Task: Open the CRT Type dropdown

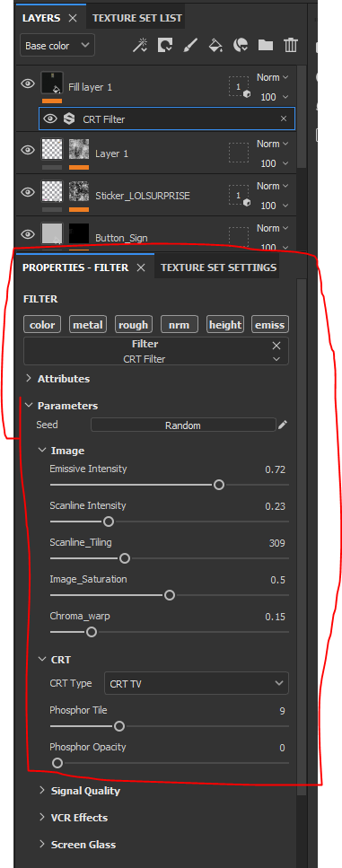Action: [197, 684]
